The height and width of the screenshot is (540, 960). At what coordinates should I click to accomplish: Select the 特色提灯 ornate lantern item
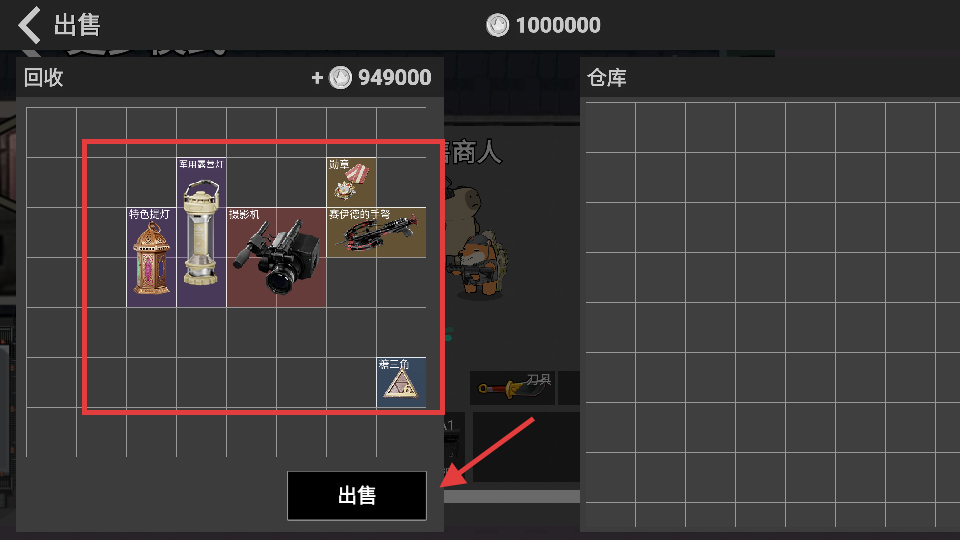(151, 257)
